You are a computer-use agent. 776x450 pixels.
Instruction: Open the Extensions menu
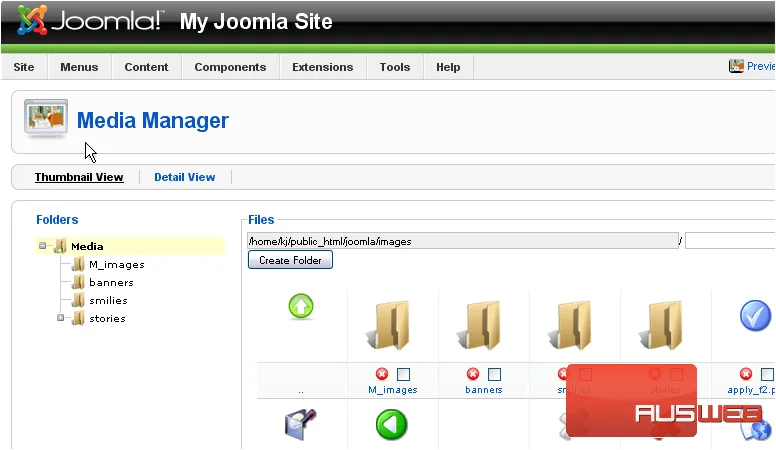[x=323, y=67]
